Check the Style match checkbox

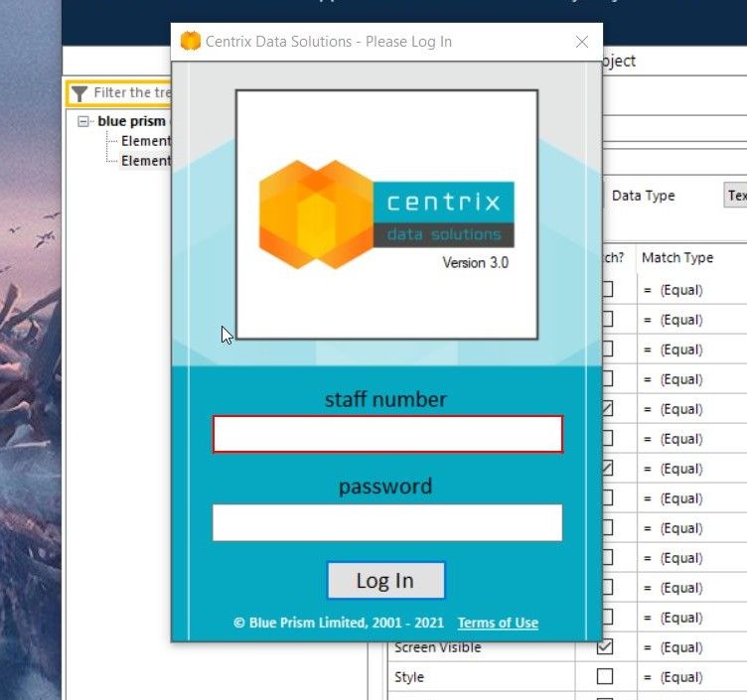[x=605, y=676]
